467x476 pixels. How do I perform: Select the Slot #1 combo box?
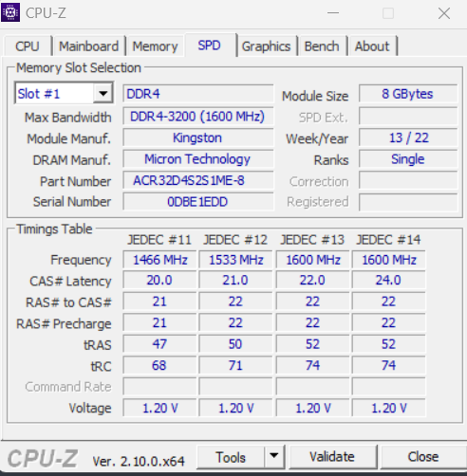pos(64,93)
